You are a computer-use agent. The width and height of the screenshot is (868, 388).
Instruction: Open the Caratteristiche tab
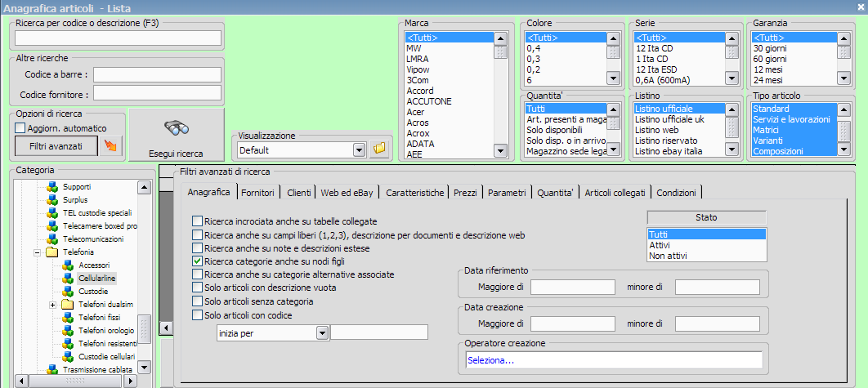click(x=414, y=193)
